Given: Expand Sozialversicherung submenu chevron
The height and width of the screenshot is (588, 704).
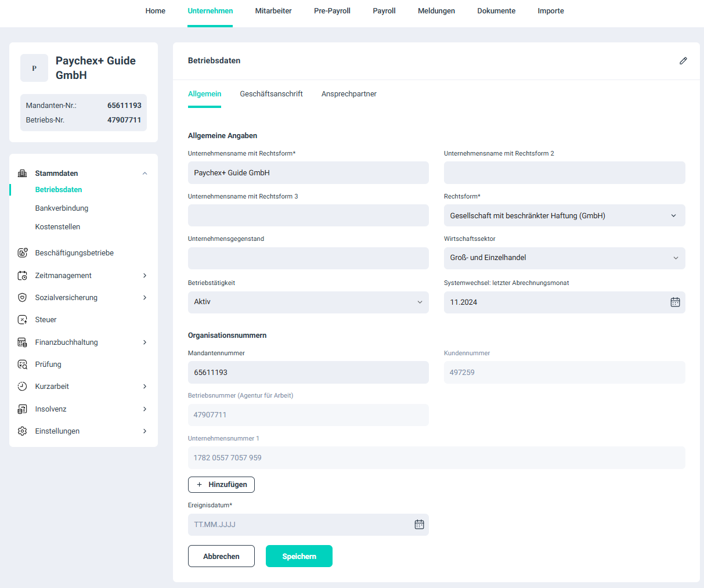Looking at the screenshot, I should [x=145, y=298].
